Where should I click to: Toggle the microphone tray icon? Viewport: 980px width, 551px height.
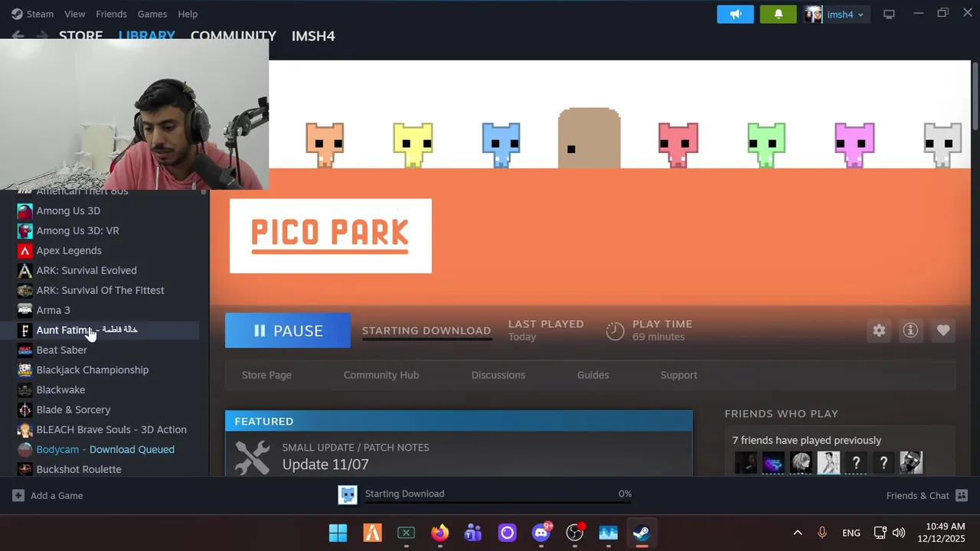tap(822, 533)
